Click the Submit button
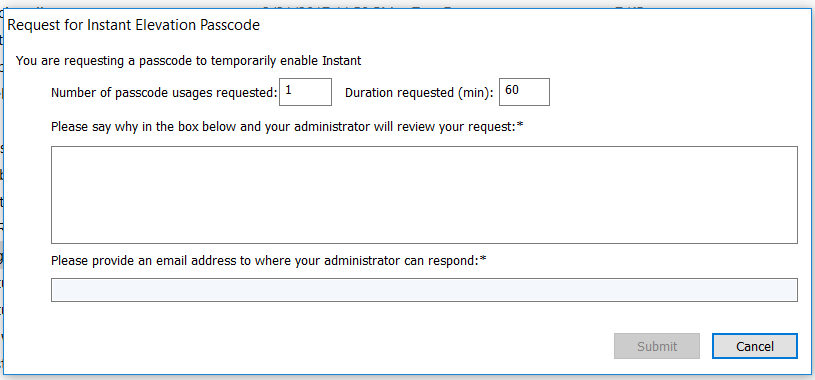815x380 pixels. [x=656, y=346]
